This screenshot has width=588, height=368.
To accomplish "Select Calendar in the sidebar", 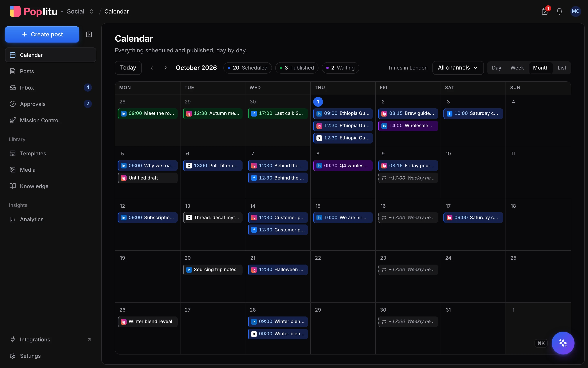I will click(51, 55).
